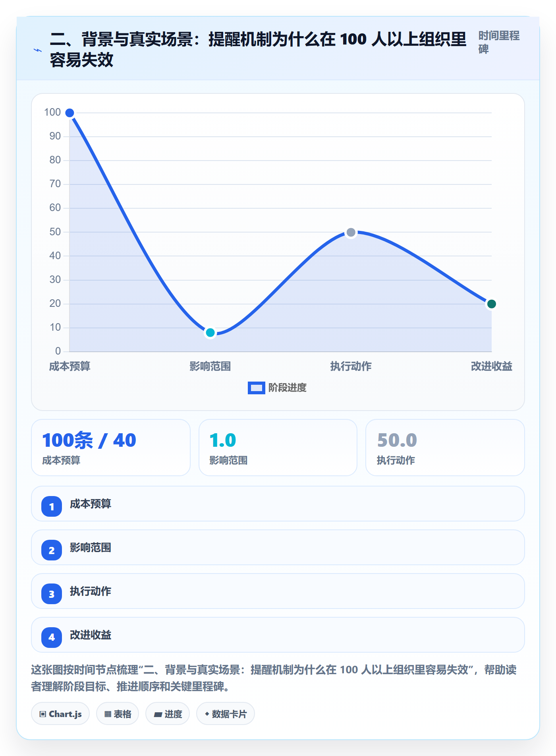
Task: Click the y-axis value 50
Action: click(55, 232)
